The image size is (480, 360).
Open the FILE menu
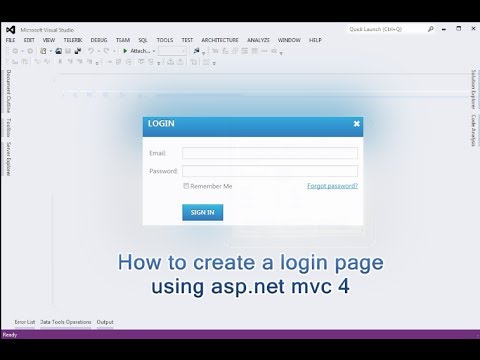click(10, 40)
